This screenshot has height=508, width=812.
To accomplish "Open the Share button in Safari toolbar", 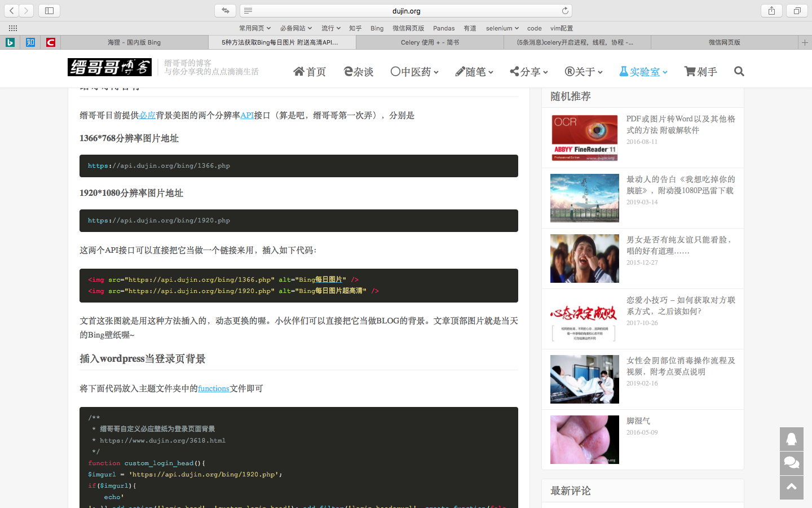I will 771,11.
